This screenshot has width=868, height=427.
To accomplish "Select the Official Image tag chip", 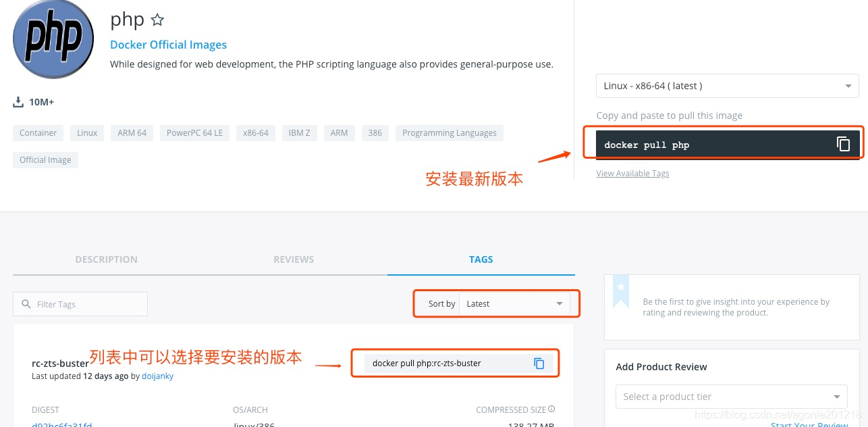I will click(x=45, y=160).
